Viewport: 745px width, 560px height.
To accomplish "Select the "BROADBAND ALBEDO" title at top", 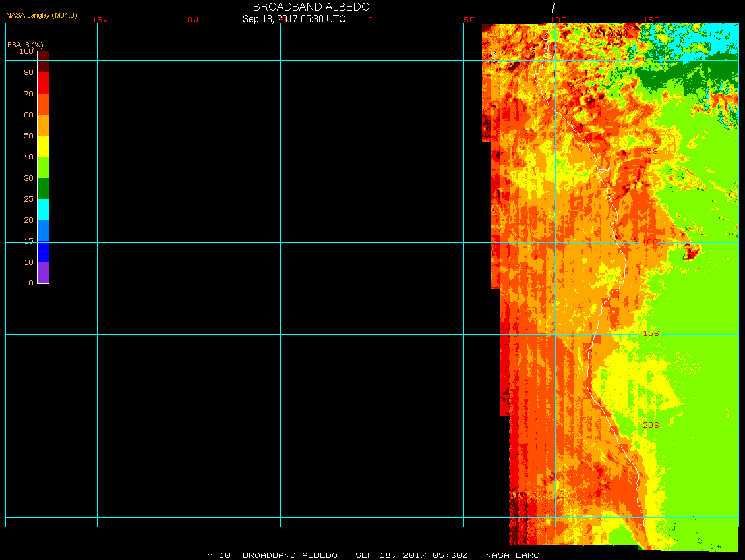I will [x=311, y=7].
